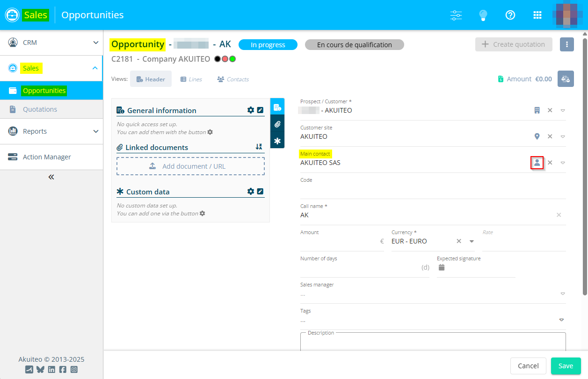The height and width of the screenshot is (379, 588).
Task: Open the apps grid icon
Action: point(537,15)
